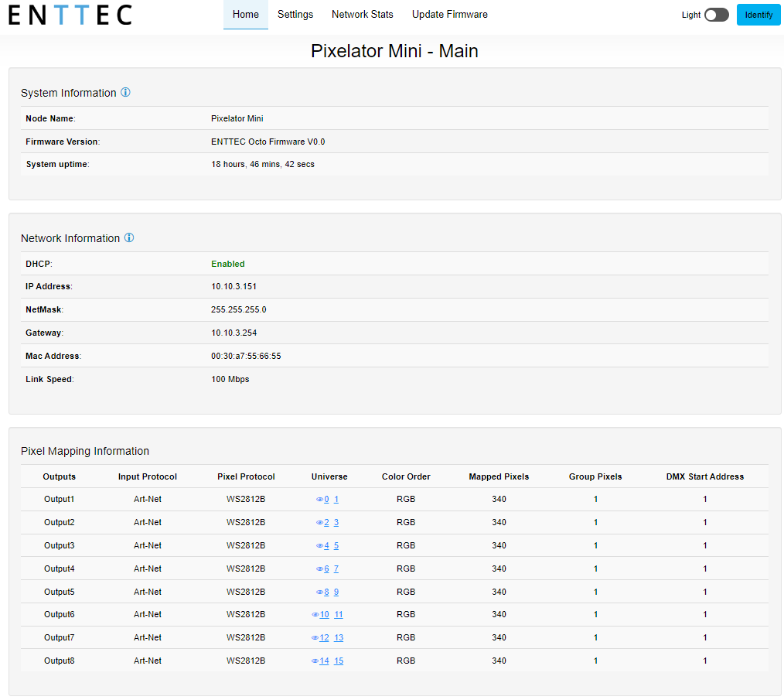Viewport: 784px width, 700px height.
Task: Click the 'Color Order' column header
Action: click(x=406, y=476)
